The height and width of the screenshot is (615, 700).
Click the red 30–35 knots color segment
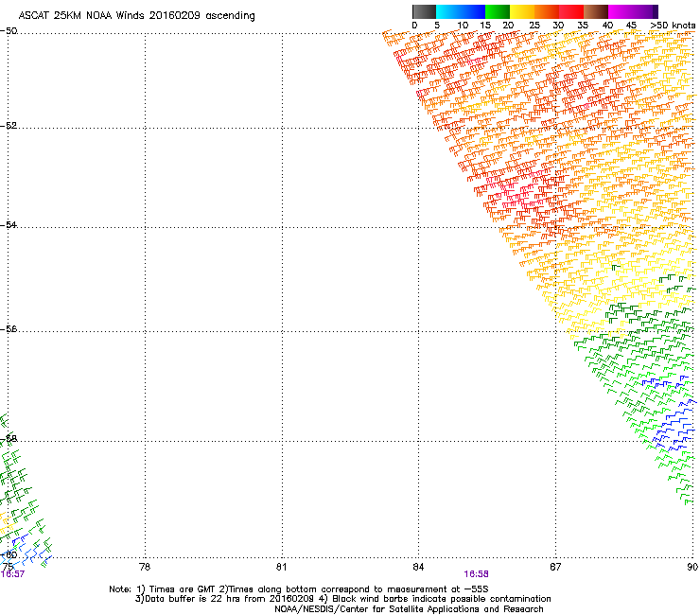coord(571,11)
